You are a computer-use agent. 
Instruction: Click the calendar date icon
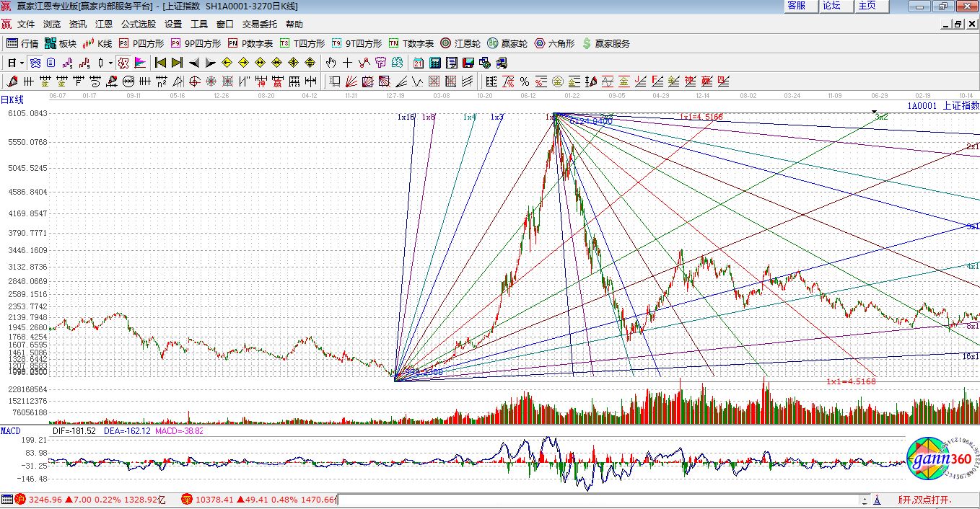pos(419,63)
